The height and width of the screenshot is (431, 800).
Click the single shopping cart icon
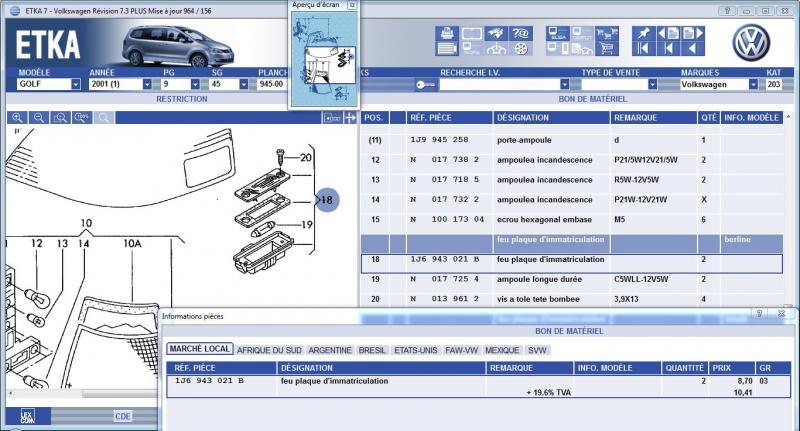(x=607, y=48)
